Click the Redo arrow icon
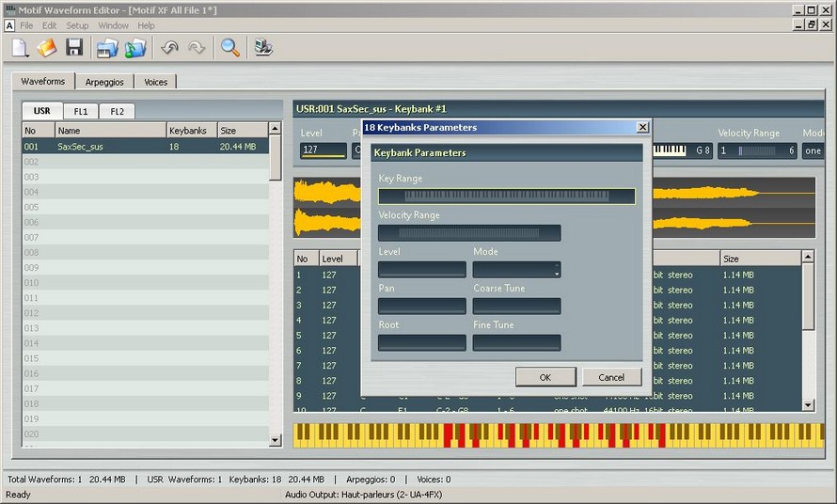This screenshot has height=504, width=837. coord(197,47)
